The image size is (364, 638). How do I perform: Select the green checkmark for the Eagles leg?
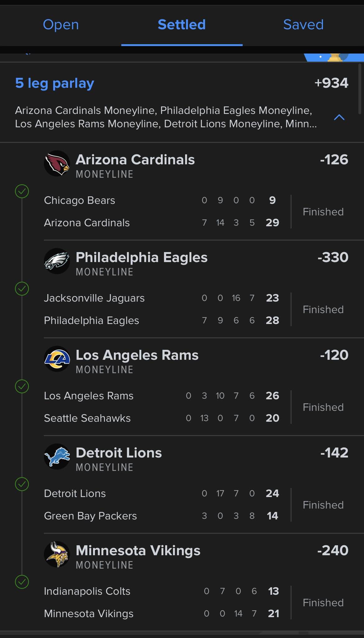(x=22, y=289)
